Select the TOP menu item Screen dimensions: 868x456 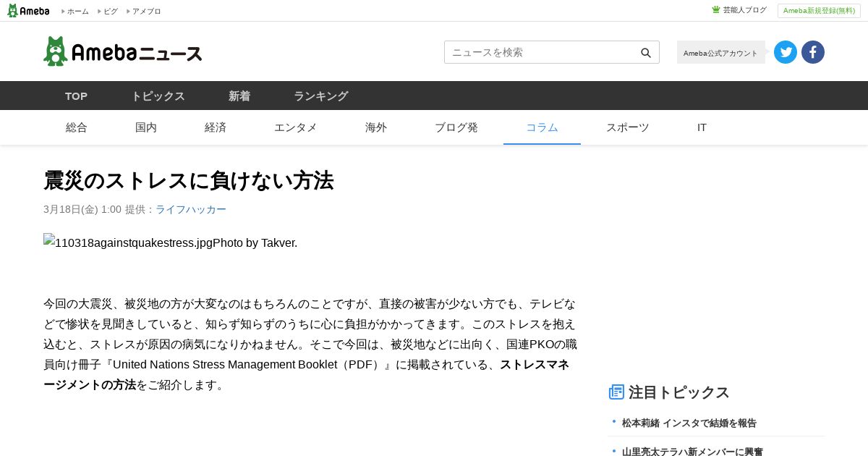[76, 96]
